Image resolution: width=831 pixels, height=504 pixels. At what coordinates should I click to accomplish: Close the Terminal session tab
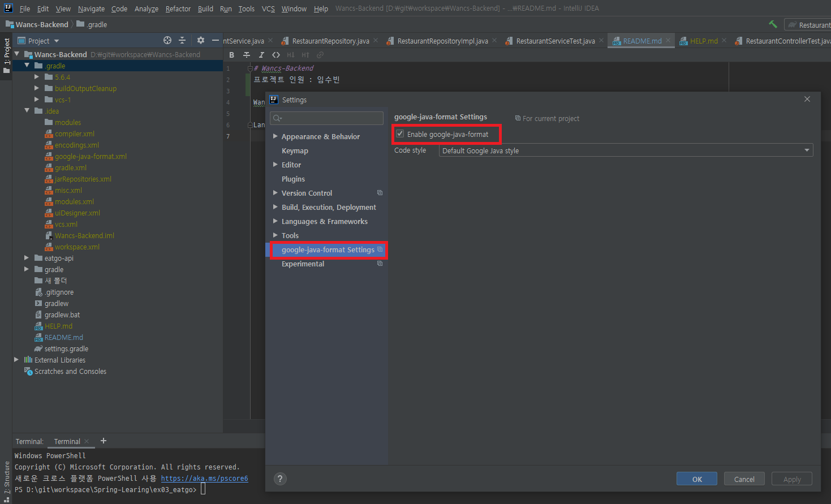[x=87, y=441]
